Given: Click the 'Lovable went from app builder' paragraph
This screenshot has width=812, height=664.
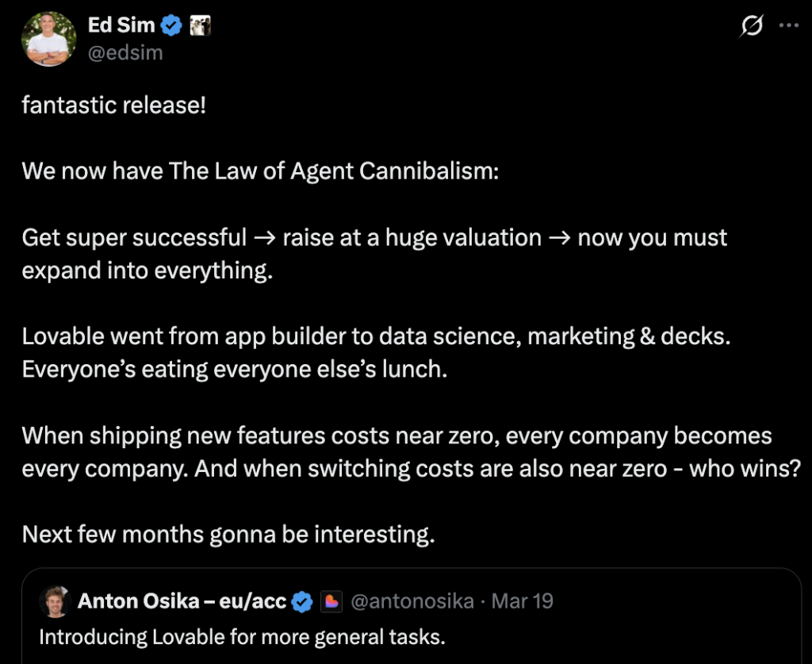Looking at the screenshot, I should tap(376, 352).
